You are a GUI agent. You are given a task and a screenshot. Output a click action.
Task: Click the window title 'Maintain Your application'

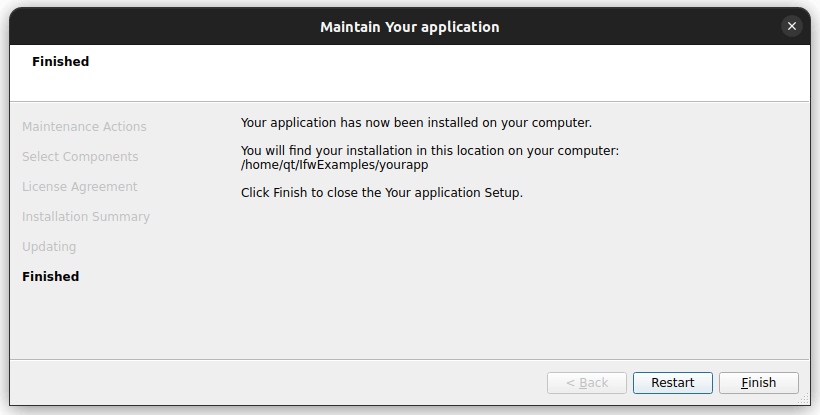409,27
